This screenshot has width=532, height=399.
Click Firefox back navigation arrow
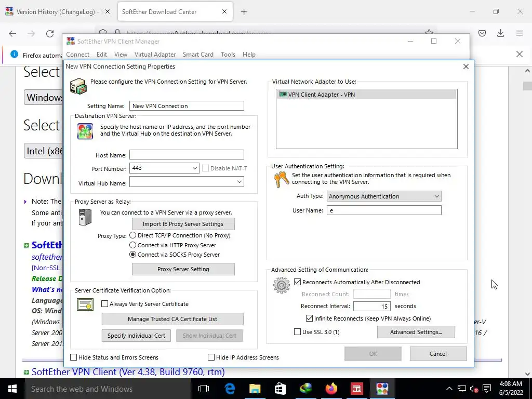pos(12,33)
